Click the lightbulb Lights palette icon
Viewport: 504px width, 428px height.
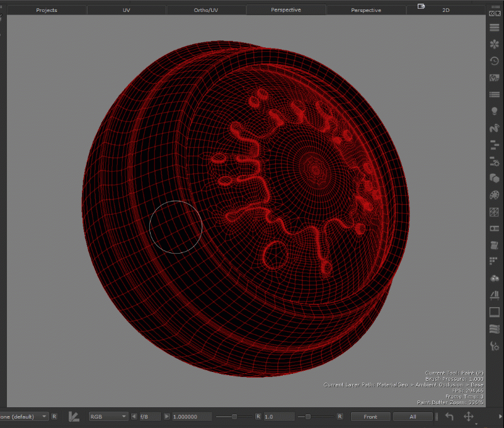click(495, 111)
